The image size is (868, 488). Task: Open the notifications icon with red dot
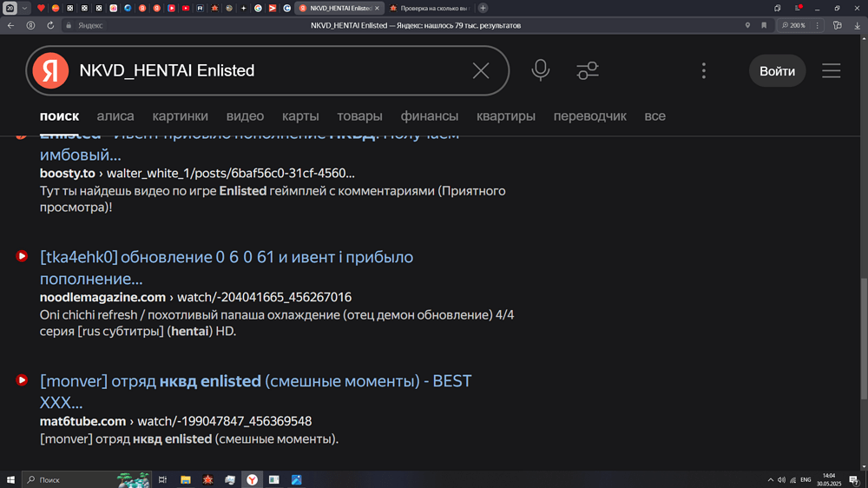(x=799, y=9)
